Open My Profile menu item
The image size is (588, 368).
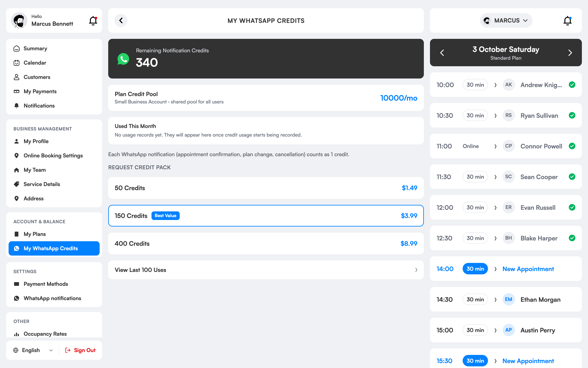pos(54,141)
